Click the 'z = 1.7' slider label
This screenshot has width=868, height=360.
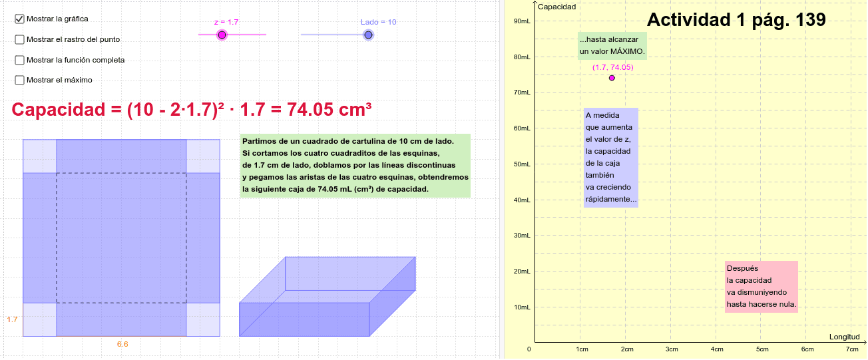point(226,22)
